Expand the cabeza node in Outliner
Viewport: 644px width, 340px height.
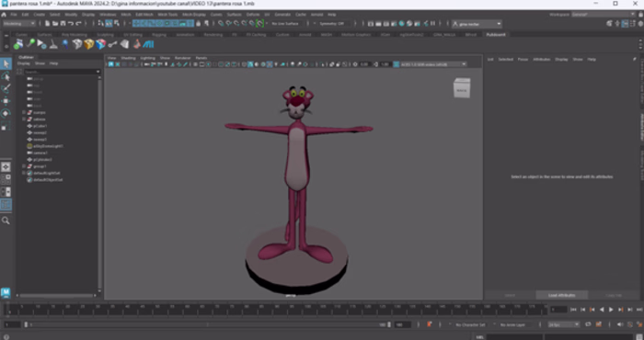[x=24, y=119]
